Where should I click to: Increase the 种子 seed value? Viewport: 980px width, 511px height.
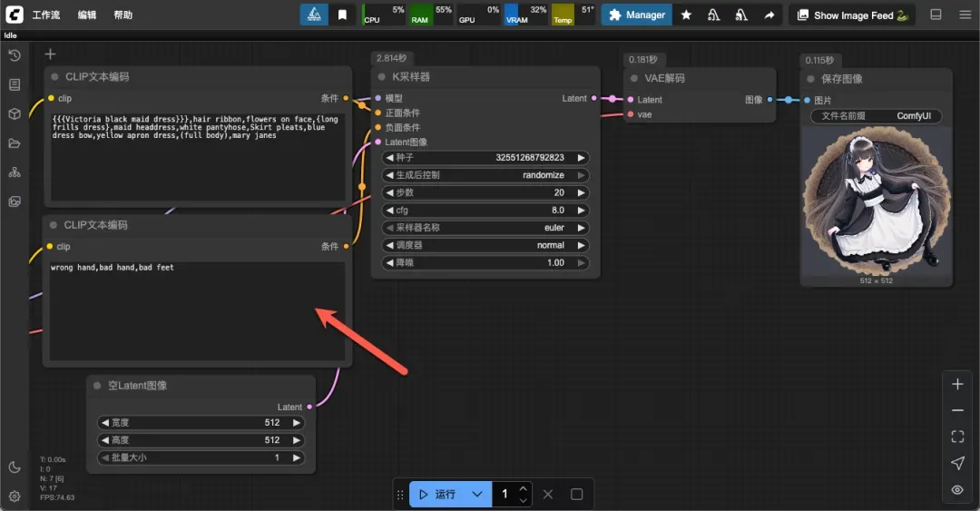pyautogui.click(x=582, y=158)
